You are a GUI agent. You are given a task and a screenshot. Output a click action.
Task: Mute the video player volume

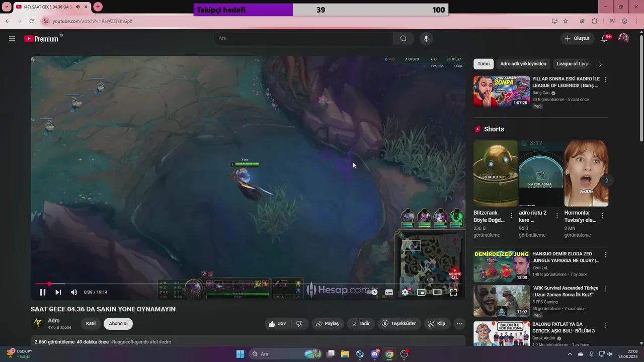(74, 292)
